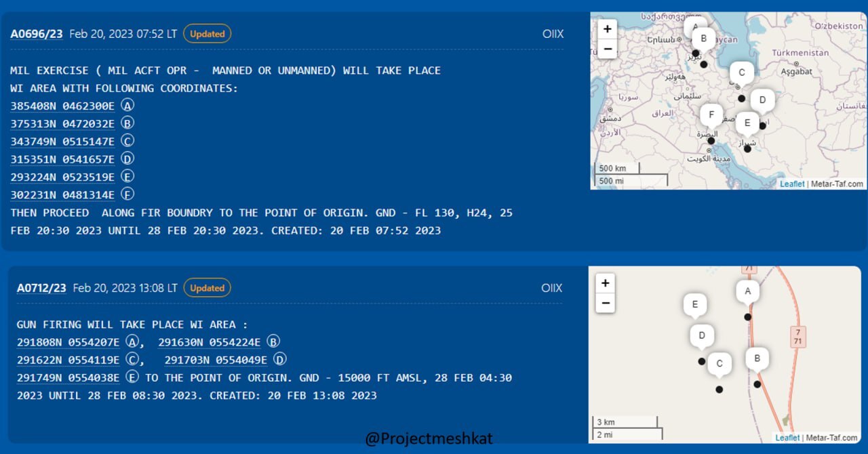Click Updated badge on NOTAM A0712/23

[207, 288]
